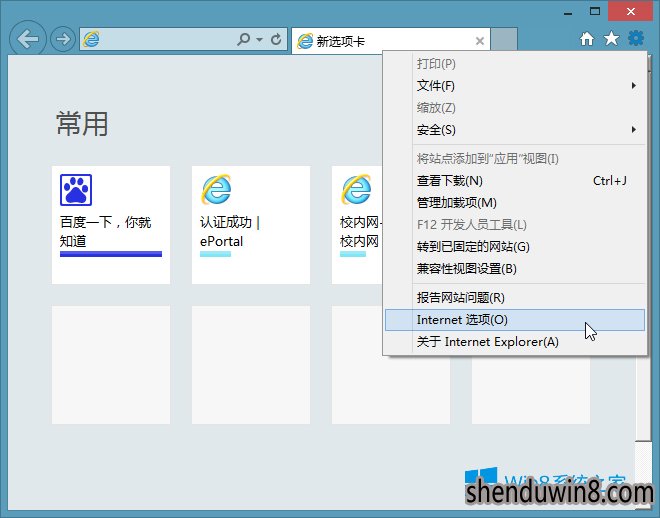Screen dimensions: 660x518
Task: Click the 打印(P) menu entry
Action: pos(515,64)
